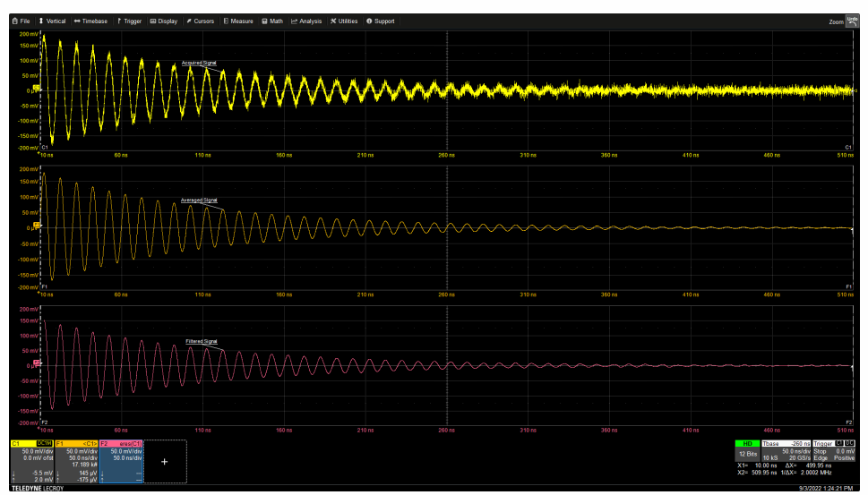Click the "Filtered Signal" trace label
Viewport: 868px width, 495px height.
pyautogui.click(x=201, y=342)
